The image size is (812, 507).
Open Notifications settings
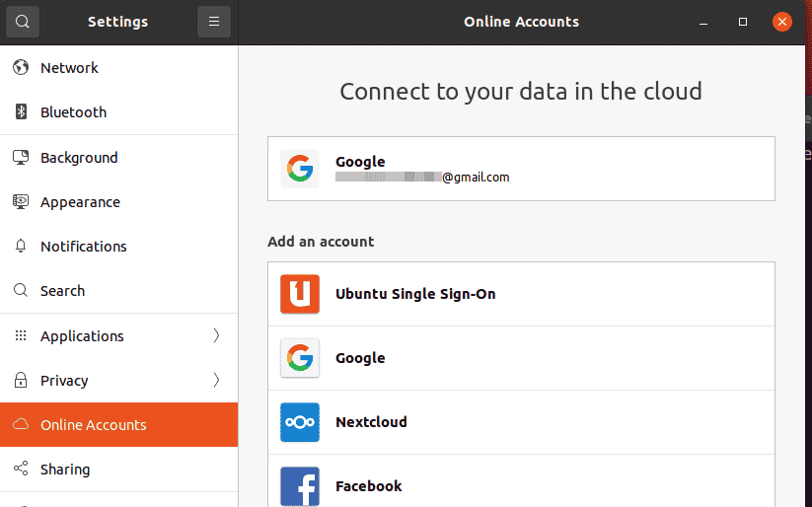(118, 246)
